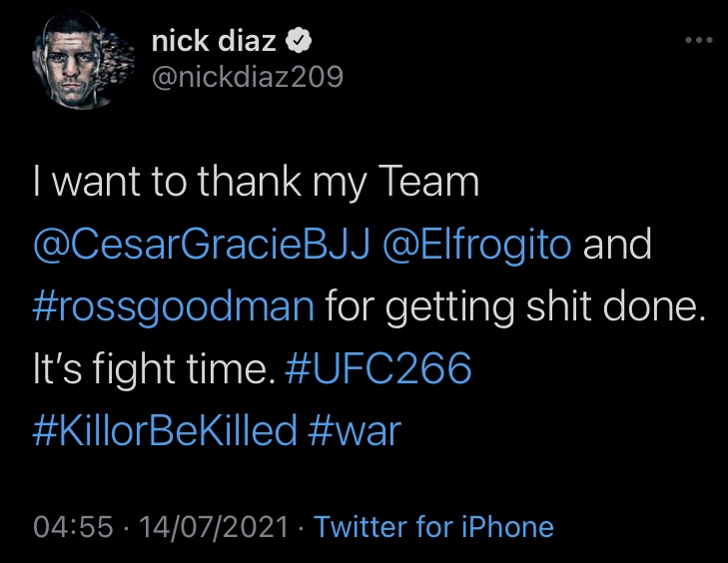
Task: Open the three-dot more options menu
Action: (x=699, y=40)
